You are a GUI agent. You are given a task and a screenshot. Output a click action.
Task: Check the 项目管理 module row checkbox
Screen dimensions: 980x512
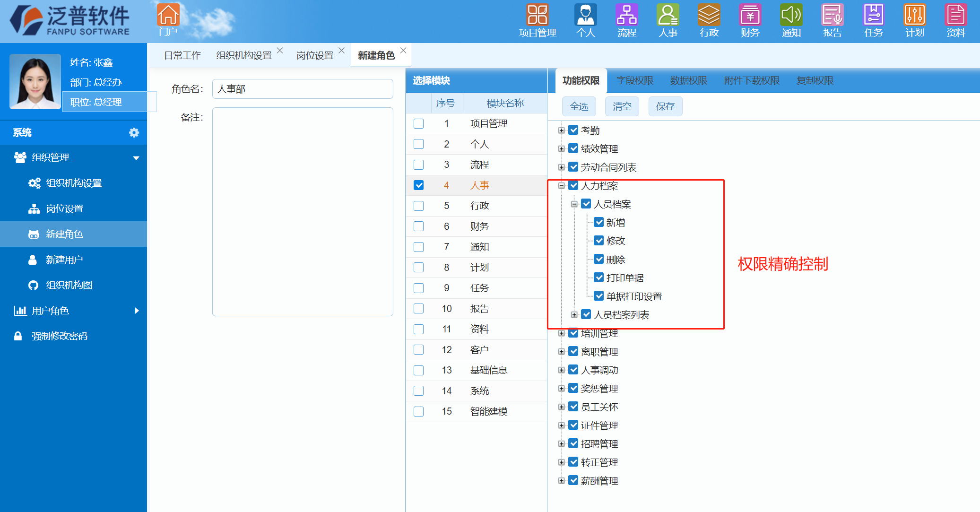(418, 124)
